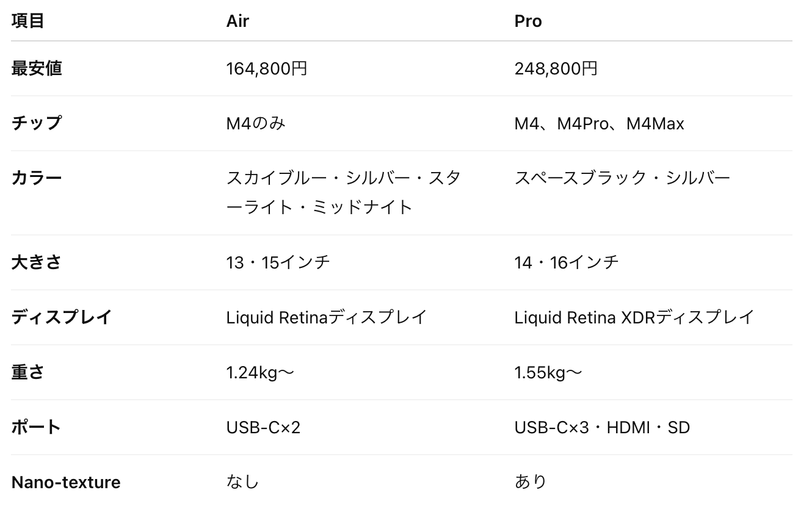Click the あり cell under Pro
The height and width of the screenshot is (526, 812).
531,482
